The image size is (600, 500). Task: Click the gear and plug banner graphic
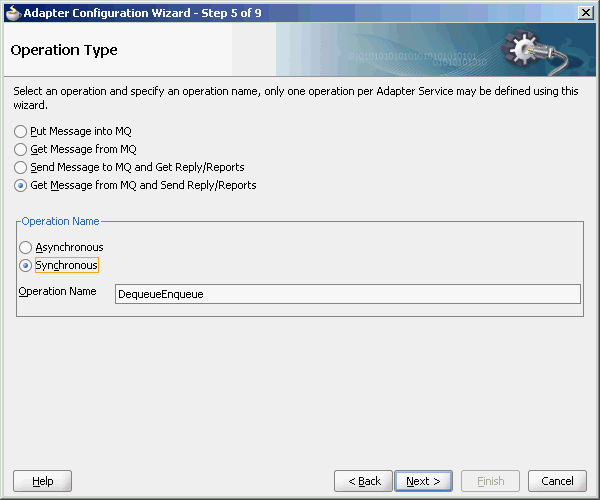pyautogui.click(x=530, y=49)
